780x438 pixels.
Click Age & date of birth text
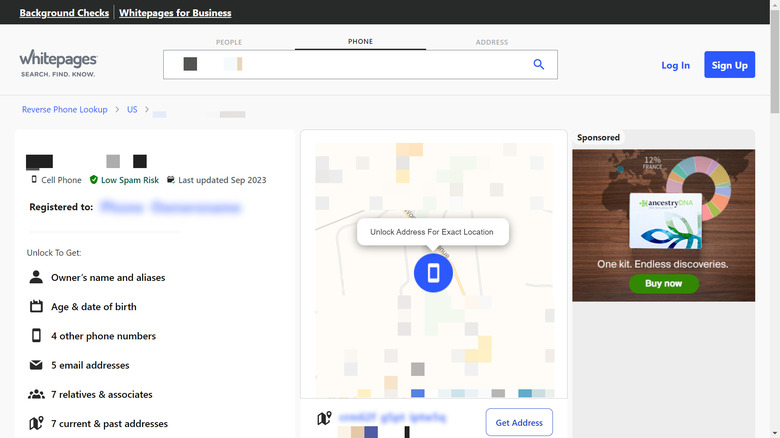(x=94, y=307)
